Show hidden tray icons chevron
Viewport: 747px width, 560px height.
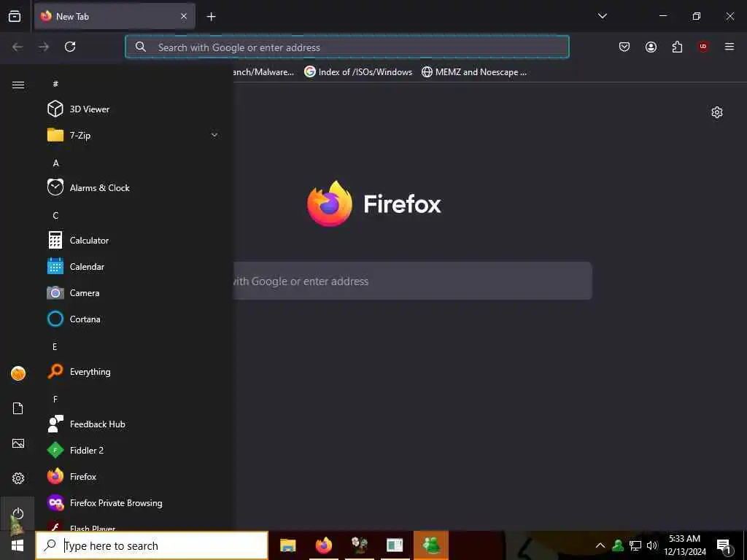(x=600, y=545)
